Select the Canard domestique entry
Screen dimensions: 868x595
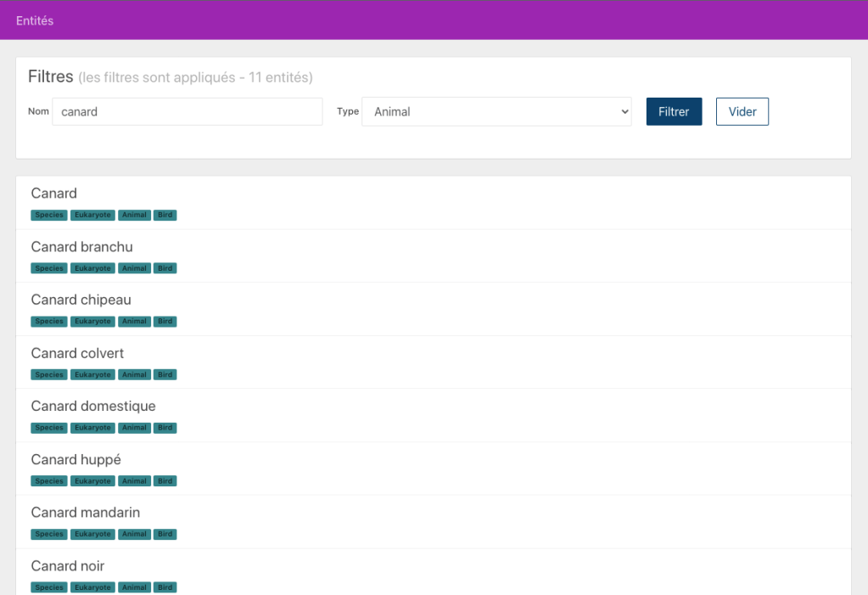93,407
